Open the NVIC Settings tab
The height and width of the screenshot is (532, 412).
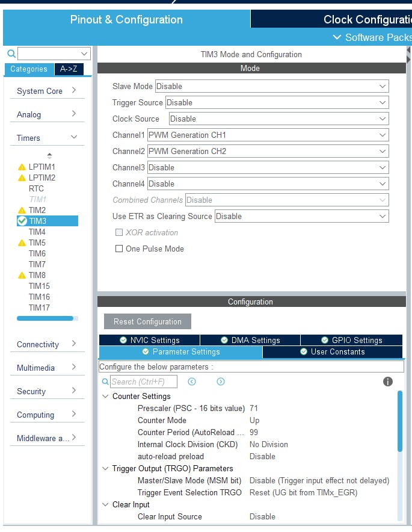[150, 340]
